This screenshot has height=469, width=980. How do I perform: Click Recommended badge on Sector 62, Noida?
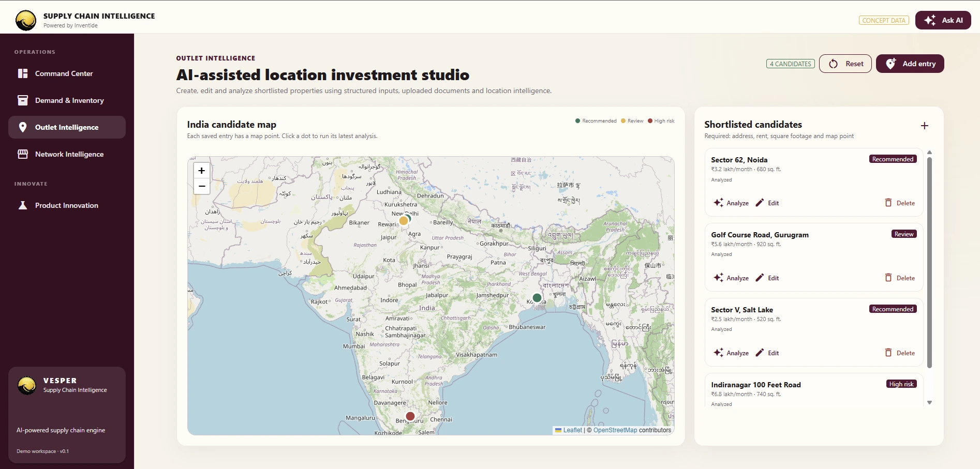coord(893,159)
